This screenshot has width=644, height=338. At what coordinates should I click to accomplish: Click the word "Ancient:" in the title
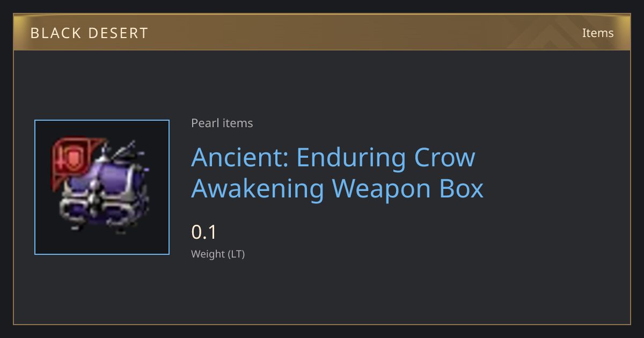[x=240, y=158]
